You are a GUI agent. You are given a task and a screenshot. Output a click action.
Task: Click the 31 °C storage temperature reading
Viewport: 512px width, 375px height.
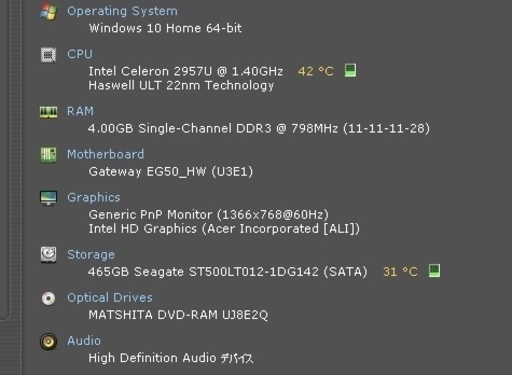tap(400, 272)
